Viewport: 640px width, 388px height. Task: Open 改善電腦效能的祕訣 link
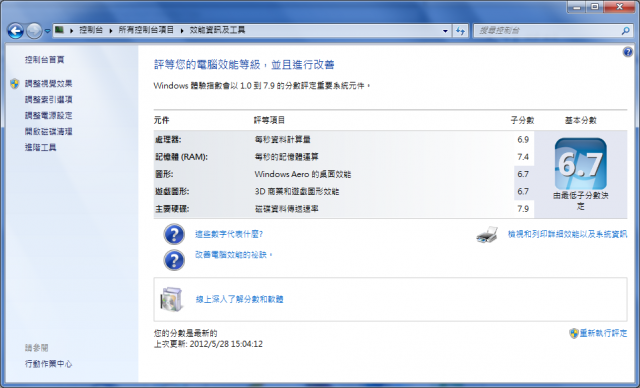[x=233, y=255]
